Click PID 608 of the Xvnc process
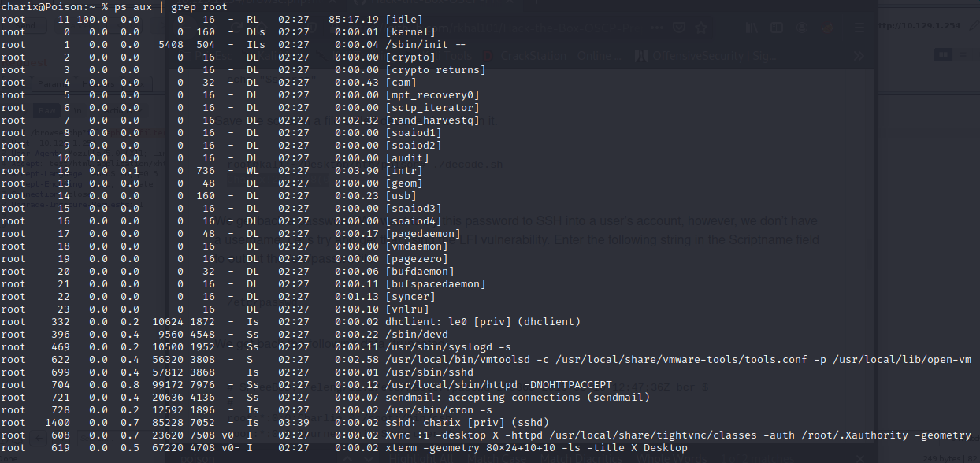Image resolution: width=980 pixels, height=463 pixels. coord(60,435)
